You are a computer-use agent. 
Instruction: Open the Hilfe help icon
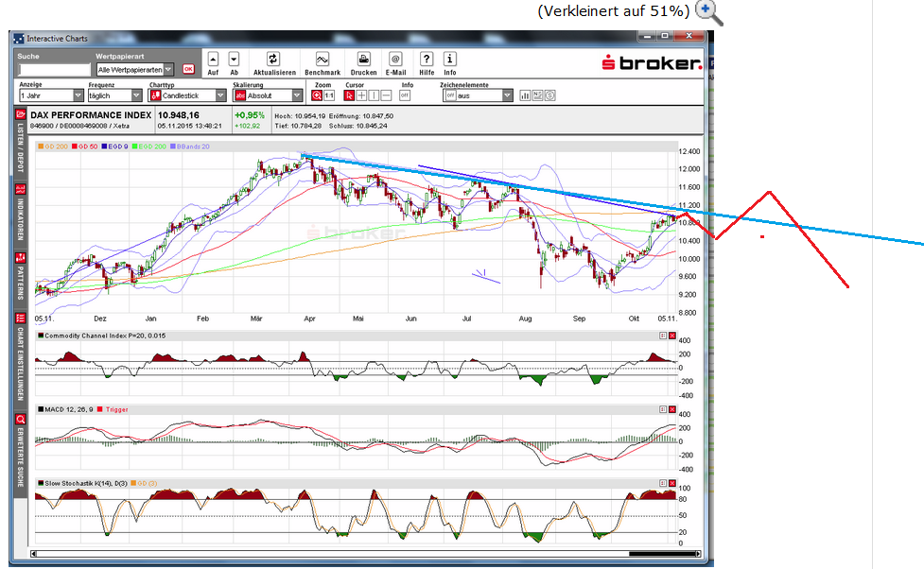(x=427, y=59)
